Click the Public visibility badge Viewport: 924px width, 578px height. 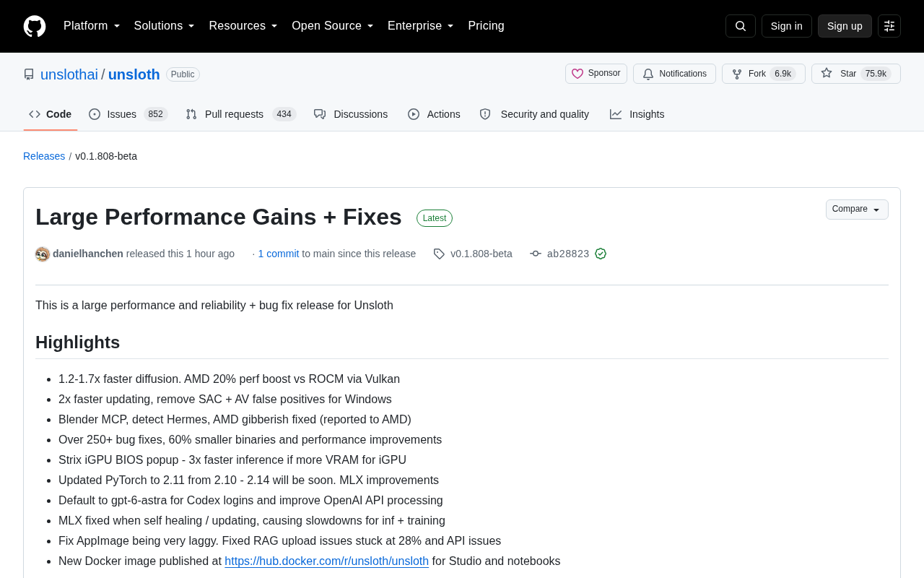click(183, 74)
